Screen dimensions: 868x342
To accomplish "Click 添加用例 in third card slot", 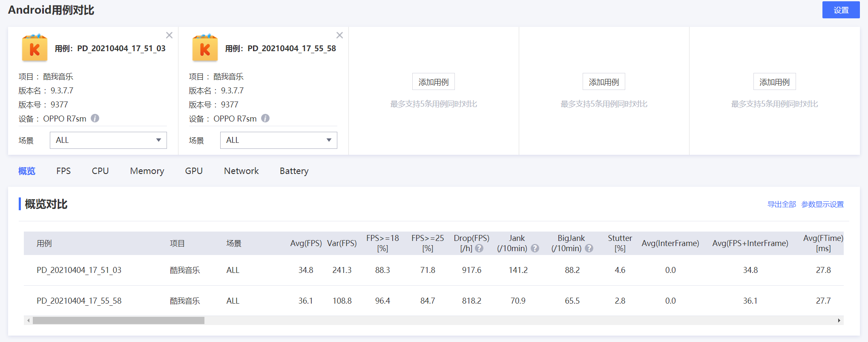I will 434,82.
